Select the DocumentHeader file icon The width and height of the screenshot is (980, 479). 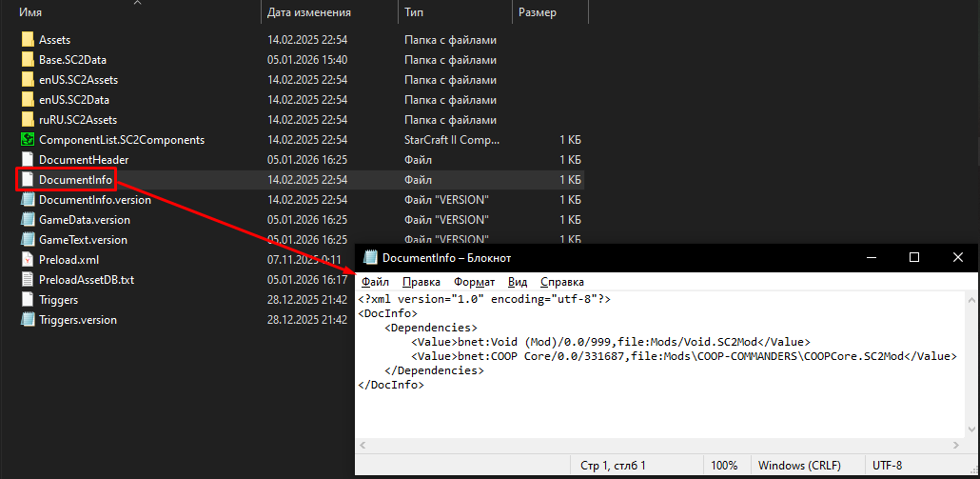coord(27,160)
